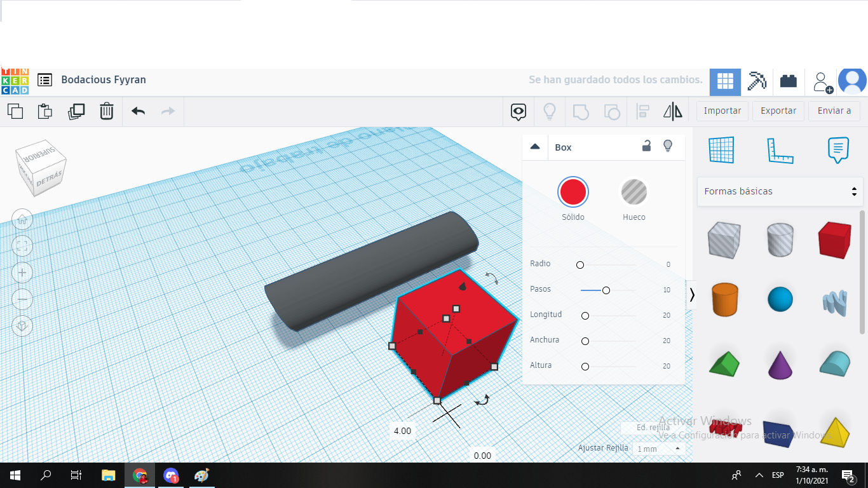Toggle the lock on Box shape
The width and height of the screenshot is (868, 488).
(646, 146)
